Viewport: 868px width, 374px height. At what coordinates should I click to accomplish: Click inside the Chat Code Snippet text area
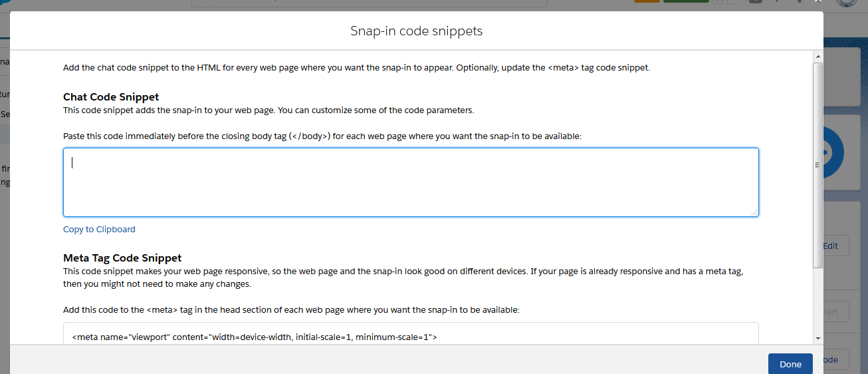coord(411,182)
